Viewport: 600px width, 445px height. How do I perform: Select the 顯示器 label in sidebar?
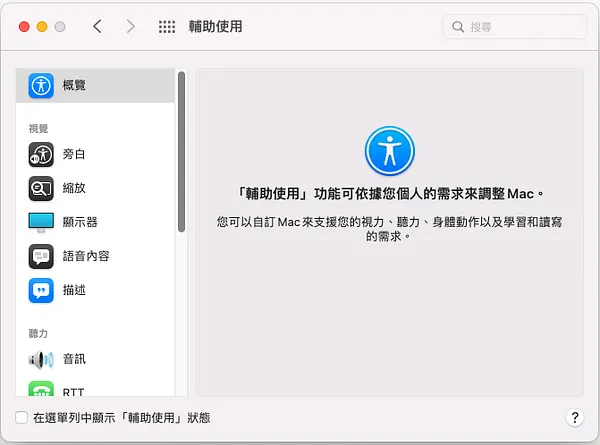pyautogui.click(x=80, y=222)
